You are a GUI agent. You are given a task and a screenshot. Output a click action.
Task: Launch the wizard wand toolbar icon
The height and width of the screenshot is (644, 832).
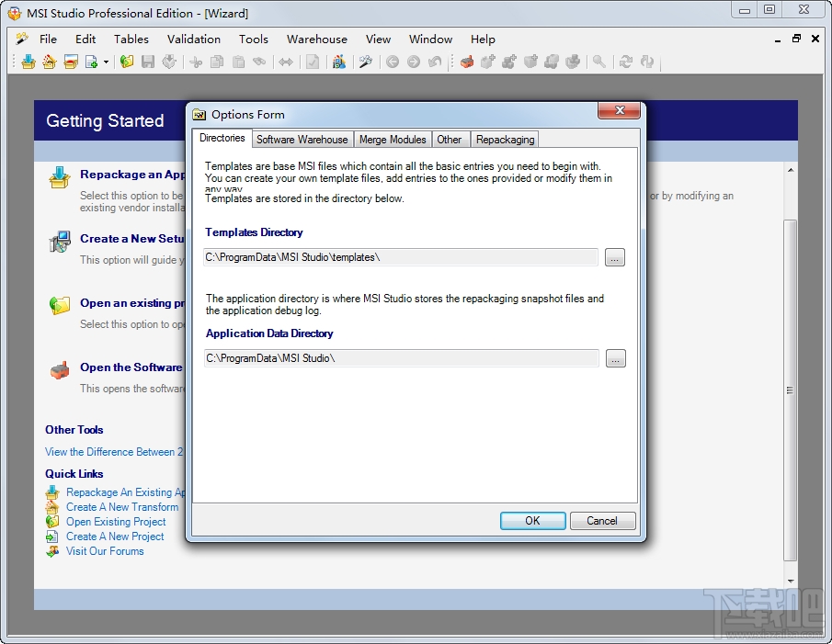click(x=364, y=62)
